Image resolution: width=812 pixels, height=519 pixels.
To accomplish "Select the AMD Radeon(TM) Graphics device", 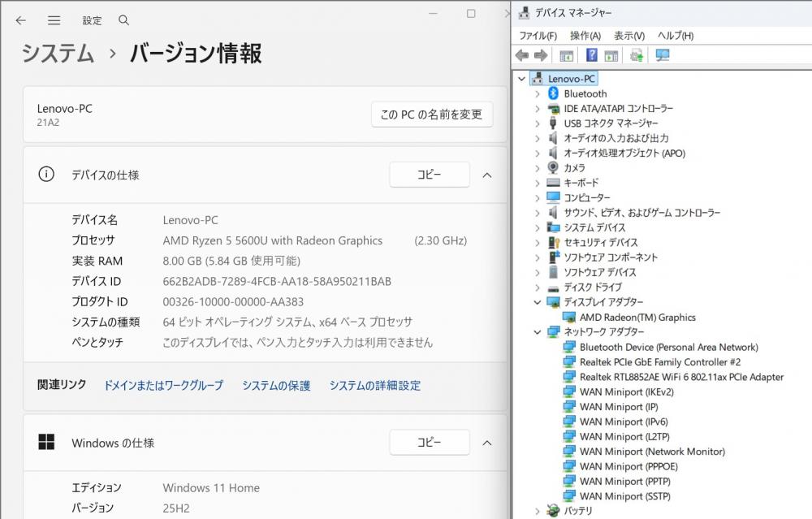I will coord(637,318).
